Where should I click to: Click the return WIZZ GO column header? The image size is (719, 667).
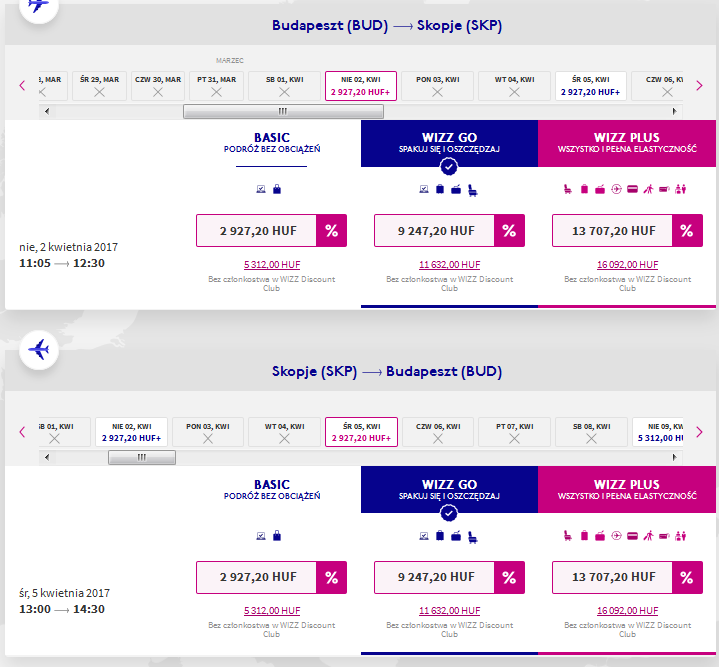pyautogui.click(x=449, y=489)
